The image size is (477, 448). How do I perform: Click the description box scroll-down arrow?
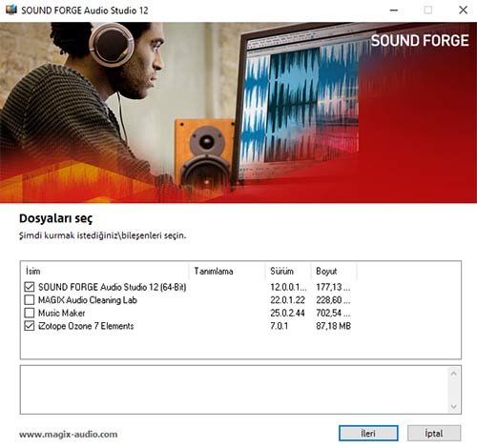point(454,407)
